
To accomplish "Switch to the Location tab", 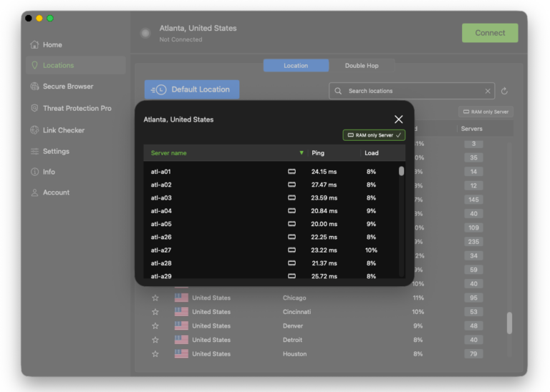I will point(296,66).
